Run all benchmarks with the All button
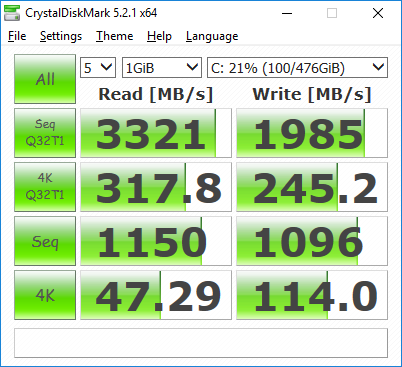This screenshot has height=367, width=402. coord(45,79)
